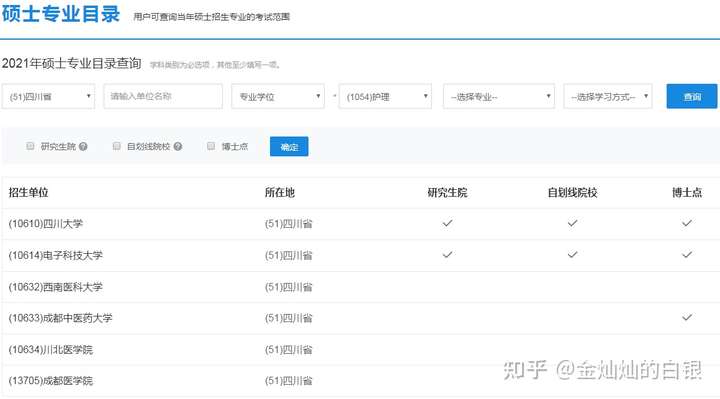The width and height of the screenshot is (720, 399).
Task: Tick the 自划线院校 checkbox
Action: [117, 146]
